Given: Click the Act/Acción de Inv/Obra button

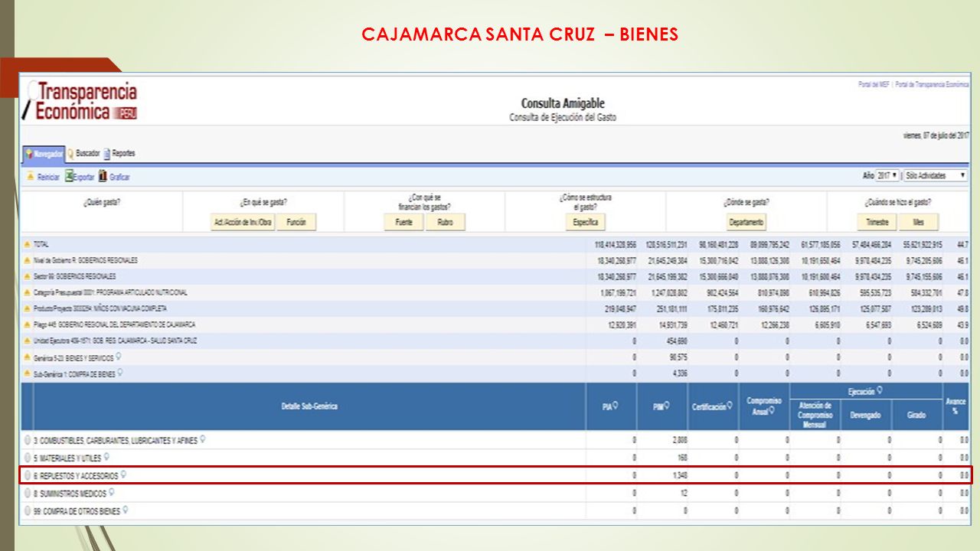Looking at the screenshot, I should click(241, 222).
